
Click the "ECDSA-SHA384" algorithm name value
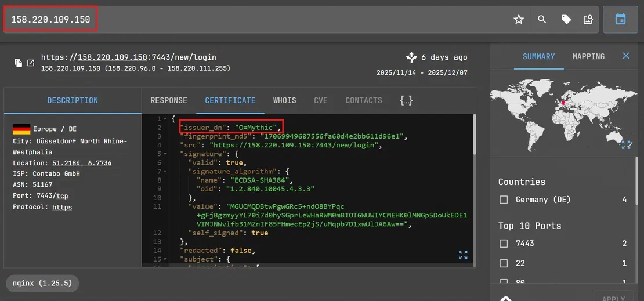click(x=259, y=180)
